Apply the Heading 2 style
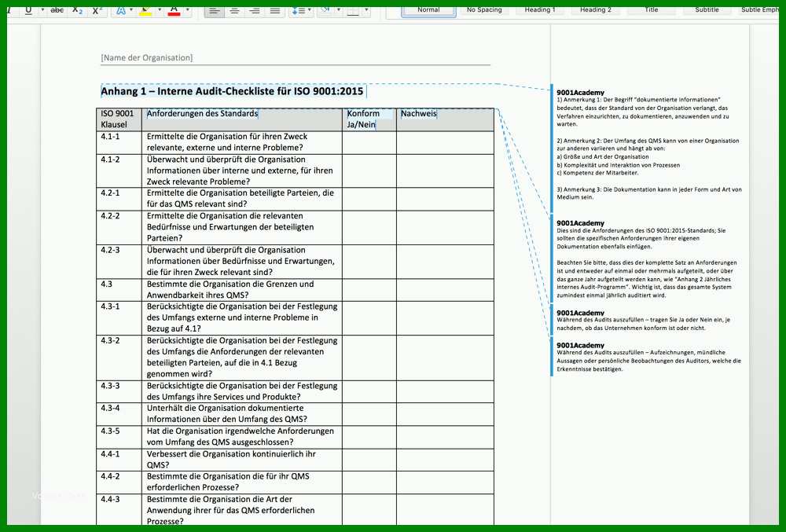 596,10
